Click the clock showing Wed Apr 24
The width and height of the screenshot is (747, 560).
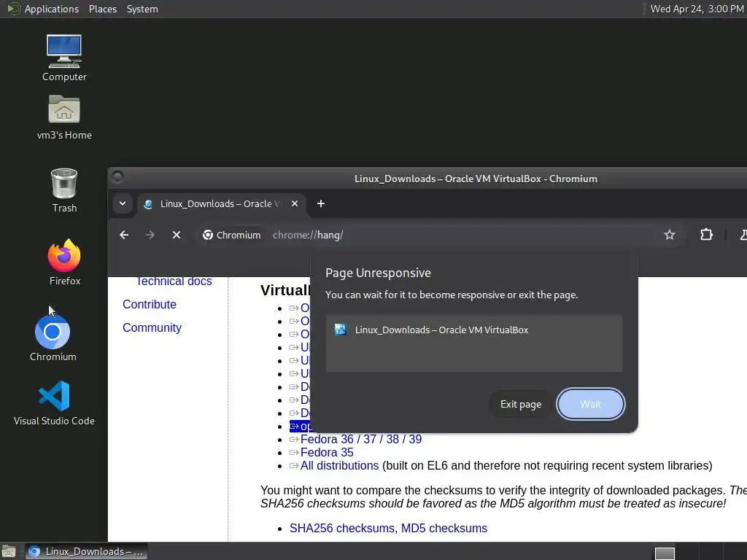(x=697, y=9)
